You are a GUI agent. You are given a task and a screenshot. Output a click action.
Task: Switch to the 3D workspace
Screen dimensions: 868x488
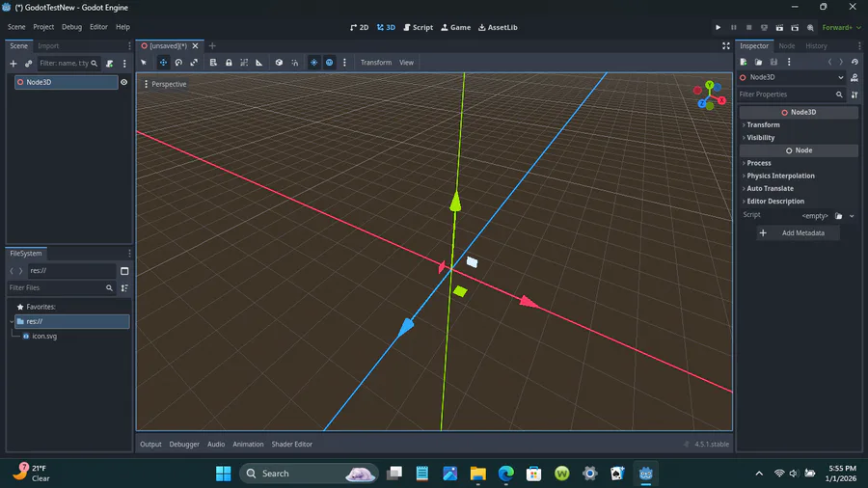386,27
